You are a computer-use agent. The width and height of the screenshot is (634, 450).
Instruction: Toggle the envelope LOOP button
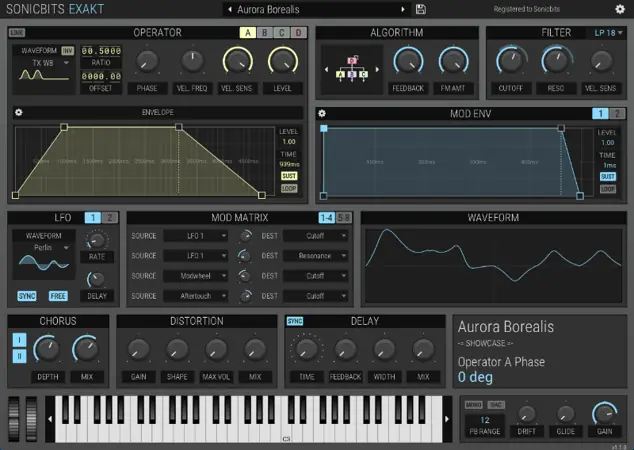pos(289,188)
